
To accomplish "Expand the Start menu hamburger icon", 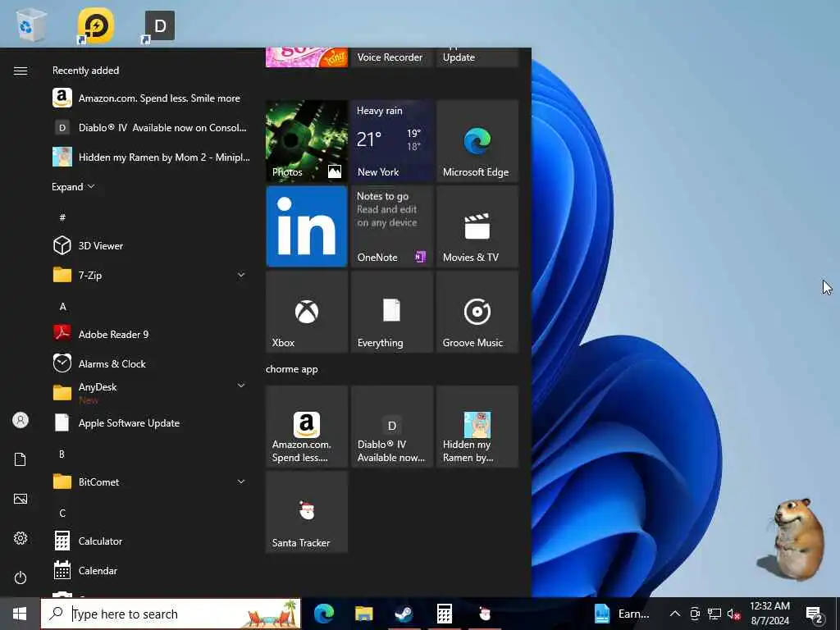I will [21, 71].
